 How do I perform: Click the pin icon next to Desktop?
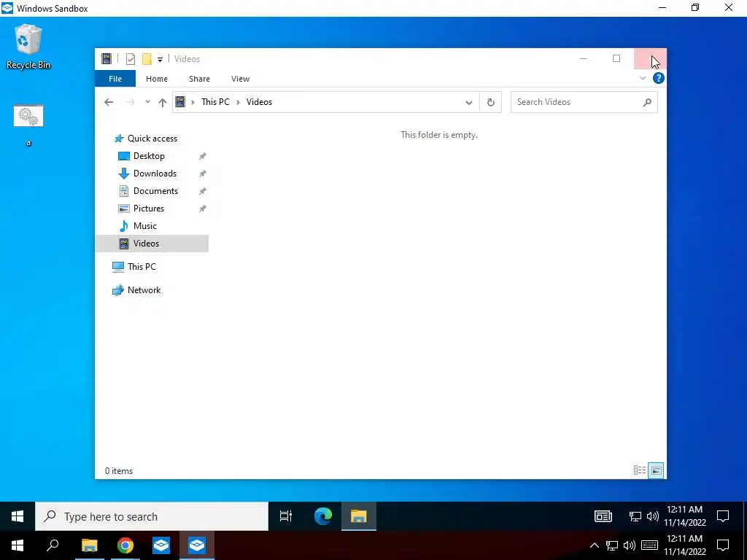coord(203,156)
